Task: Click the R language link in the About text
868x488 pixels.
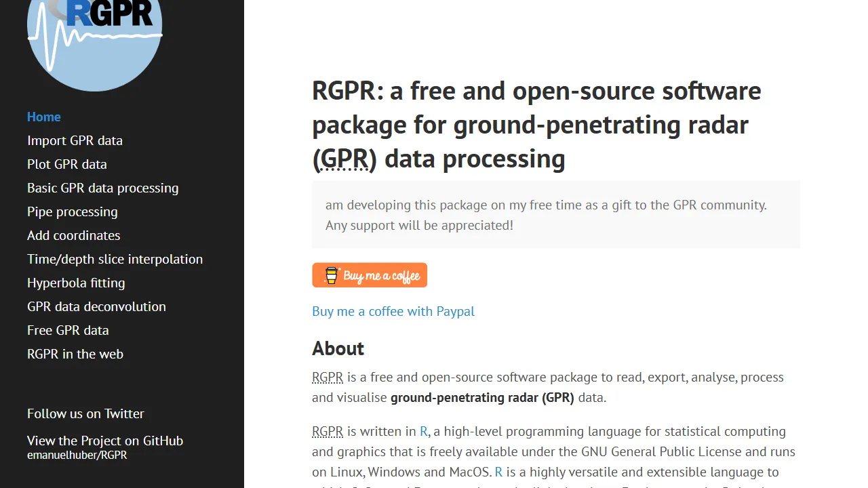Action: click(x=423, y=431)
